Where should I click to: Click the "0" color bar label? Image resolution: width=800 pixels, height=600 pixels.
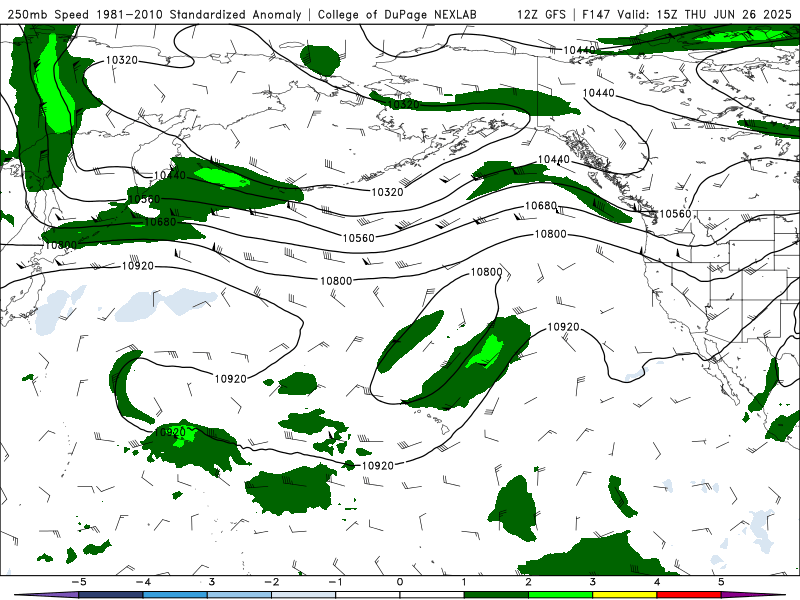coord(400,582)
